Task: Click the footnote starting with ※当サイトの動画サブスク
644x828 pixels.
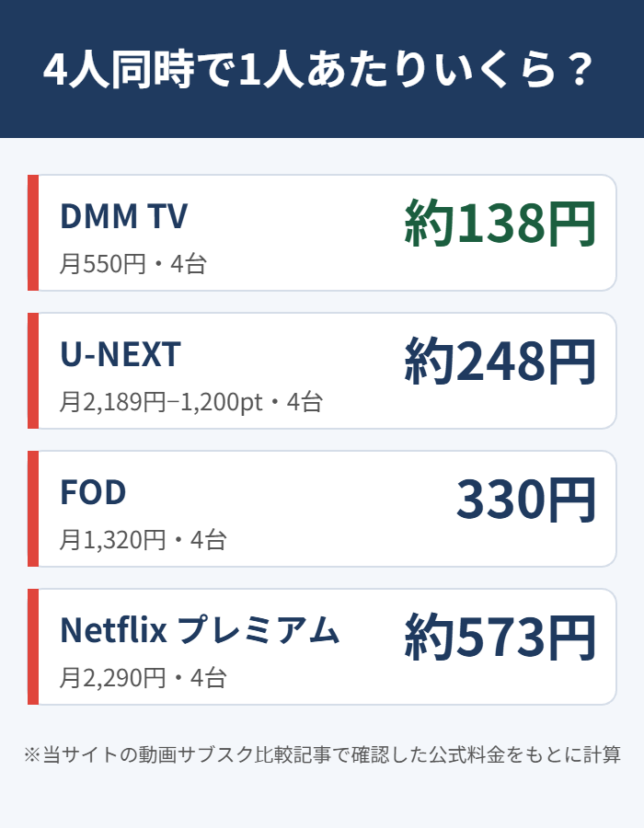Action: click(322, 754)
